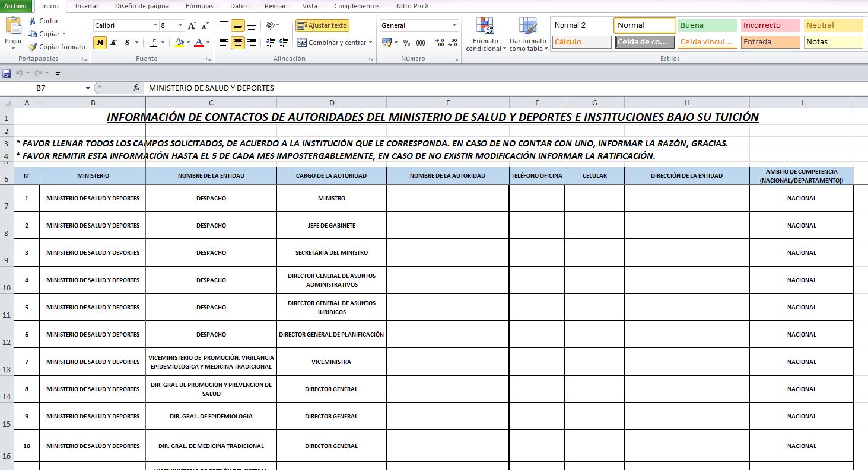The height and width of the screenshot is (470, 868).
Task: Click the Pegar paste icon
Action: tap(13, 25)
